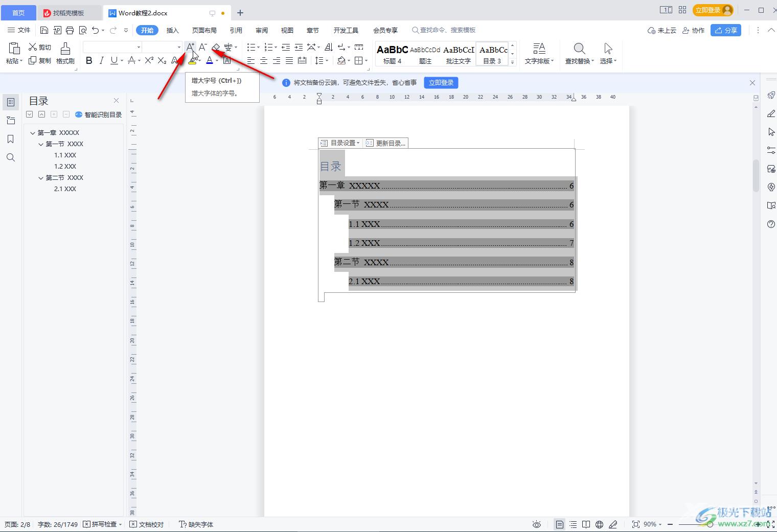
Task: Switch to the 插入 ribbon tab
Action: pos(173,30)
